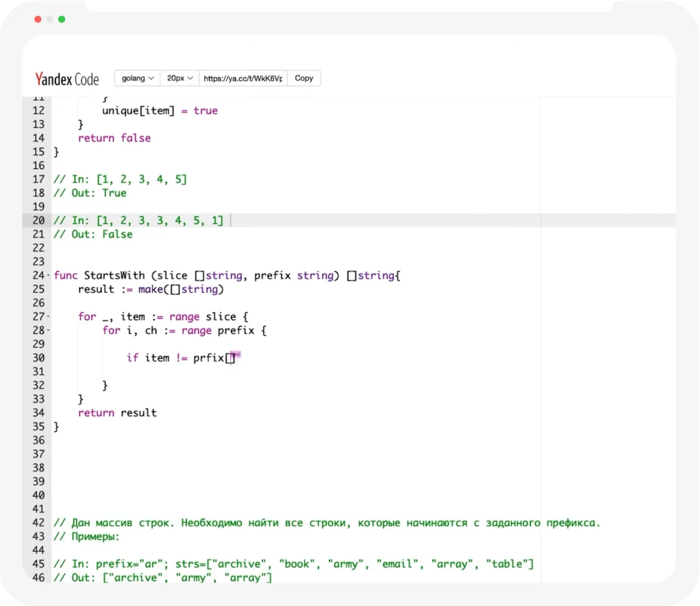Click the '// Out: False' comment
The image size is (700, 606).
pos(93,234)
